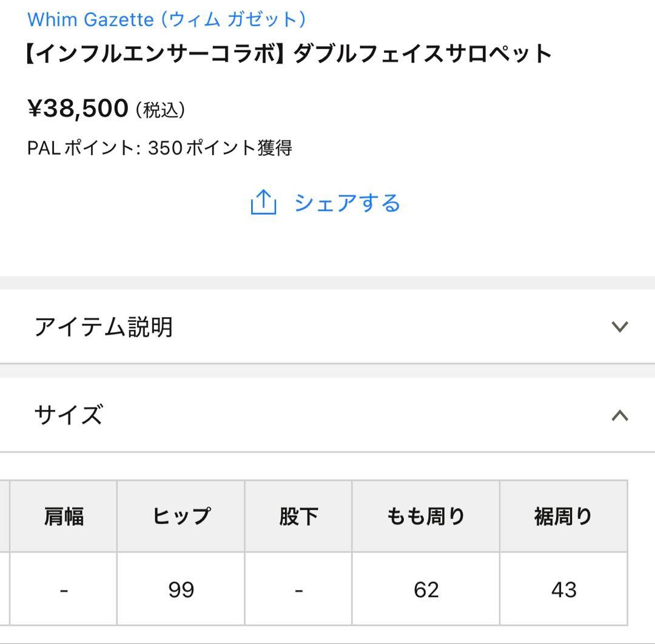The image size is (655, 644).
Task: Click the 裾周り column header
Action: (563, 516)
